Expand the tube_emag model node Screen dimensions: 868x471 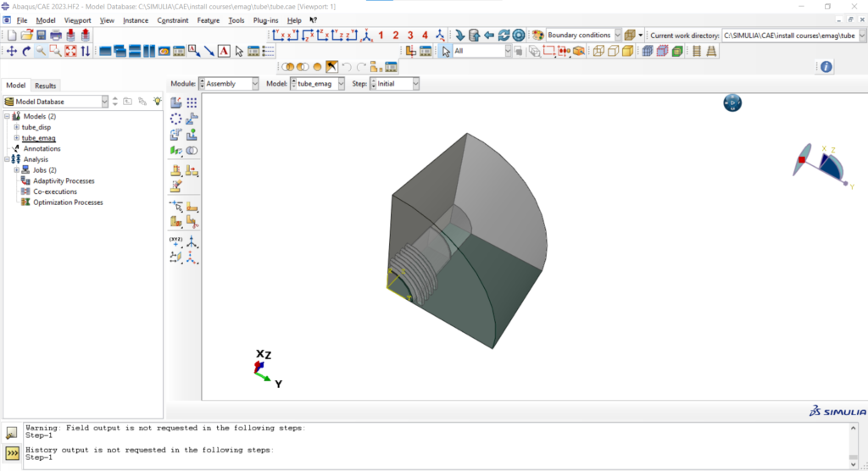click(17, 138)
